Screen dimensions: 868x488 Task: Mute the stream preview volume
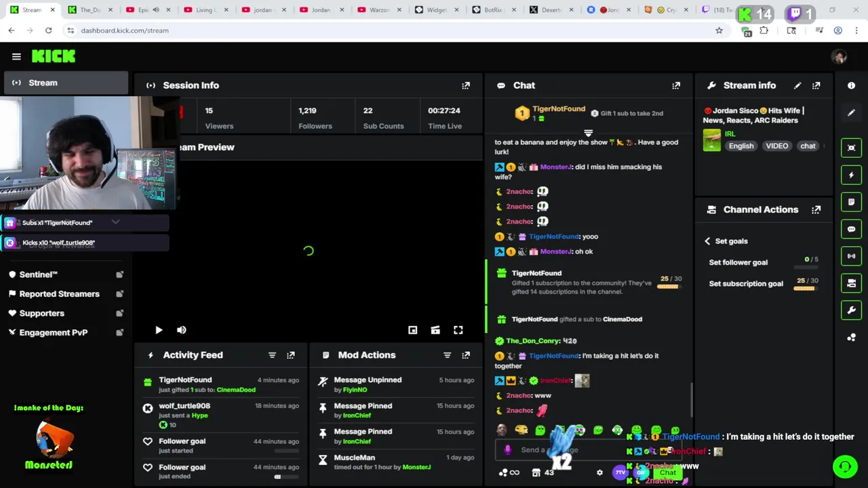point(182,330)
